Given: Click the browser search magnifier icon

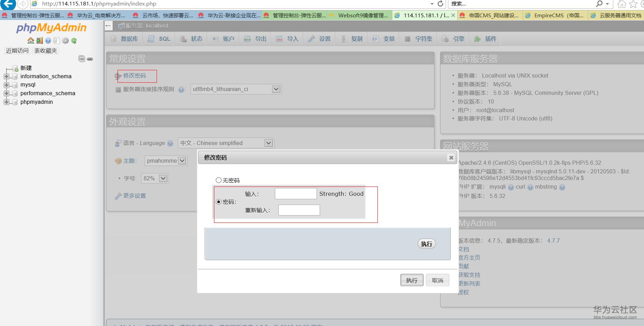Looking at the screenshot, I should [599, 4].
